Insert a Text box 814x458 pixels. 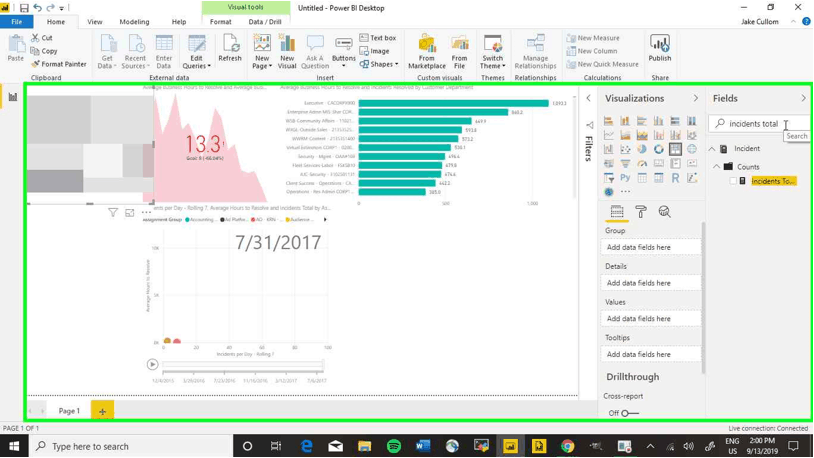coord(378,38)
